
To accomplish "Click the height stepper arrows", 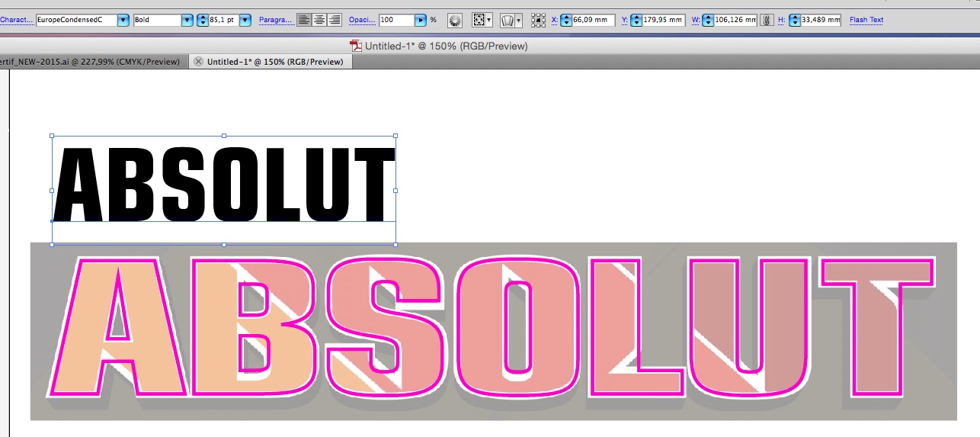I will [x=795, y=20].
